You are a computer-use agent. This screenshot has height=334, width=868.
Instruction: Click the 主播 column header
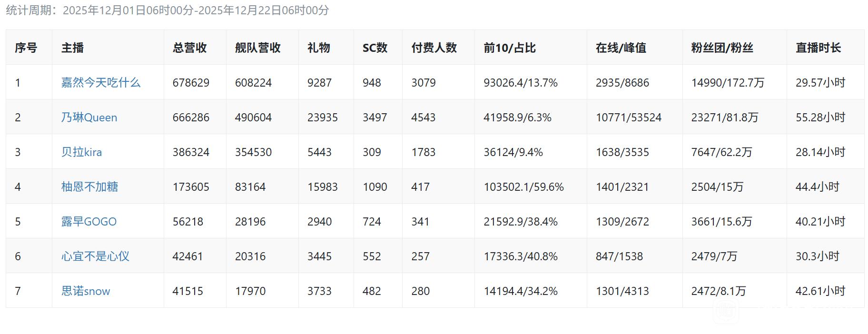[x=72, y=48]
